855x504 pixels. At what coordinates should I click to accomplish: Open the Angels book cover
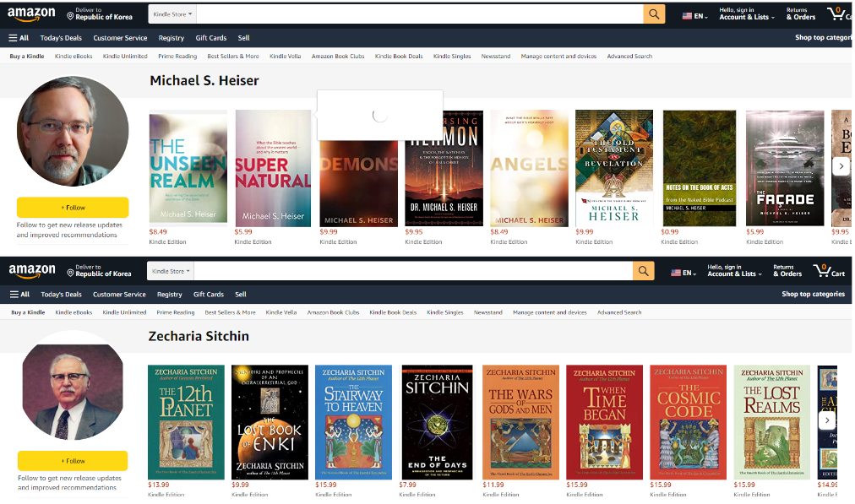[x=529, y=168]
